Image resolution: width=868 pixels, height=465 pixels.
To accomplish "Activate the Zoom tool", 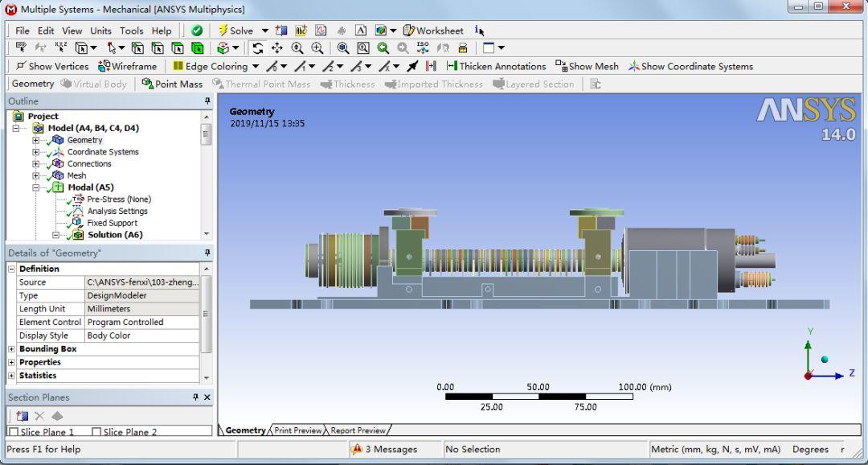I will click(x=297, y=47).
